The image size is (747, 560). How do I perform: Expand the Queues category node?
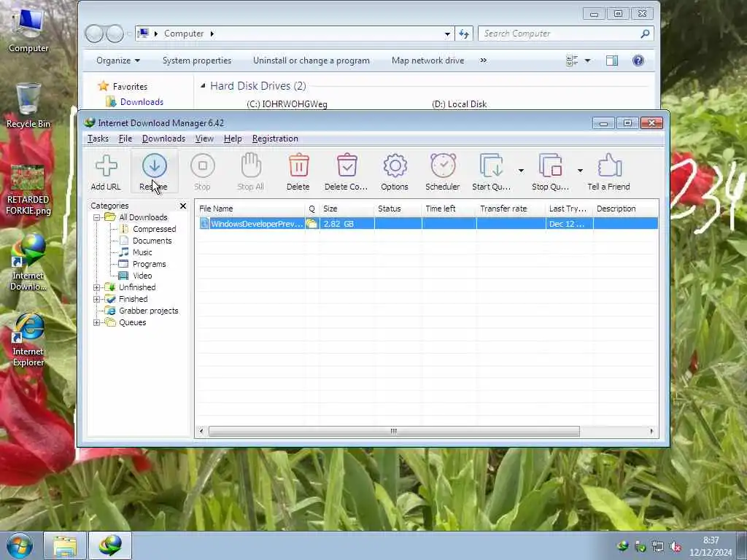(97, 323)
